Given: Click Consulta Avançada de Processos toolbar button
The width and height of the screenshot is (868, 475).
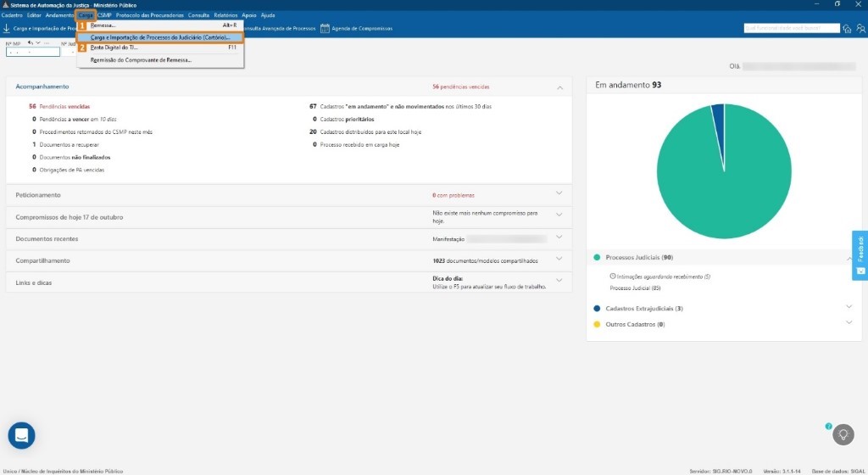Looking at the screenshot, I should click(279, 28).
